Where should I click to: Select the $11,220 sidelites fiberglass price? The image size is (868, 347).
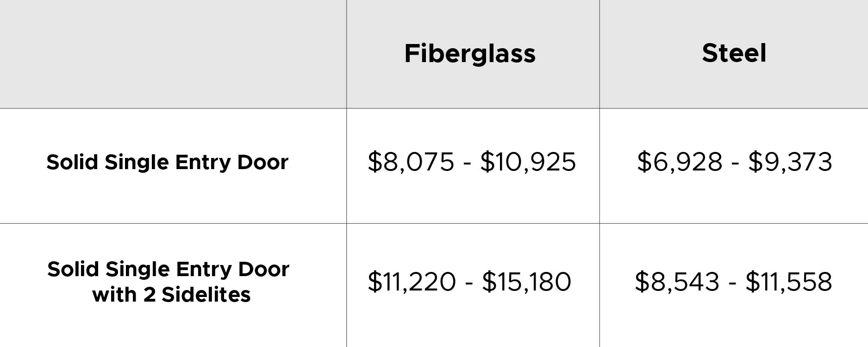[412, 282]
